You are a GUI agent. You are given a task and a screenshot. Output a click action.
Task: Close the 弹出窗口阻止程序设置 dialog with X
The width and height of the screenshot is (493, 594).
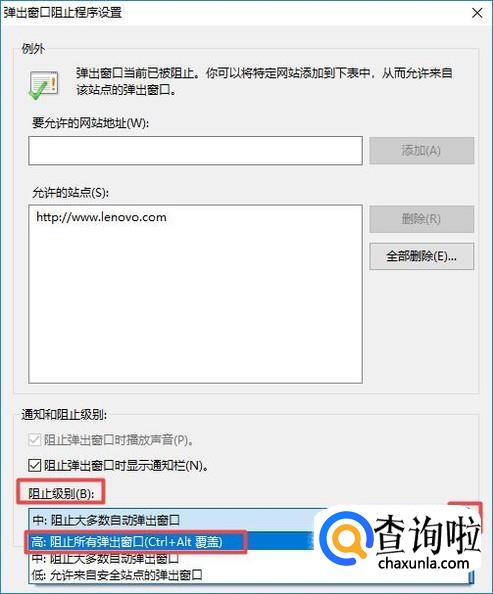tap(477, 13)
